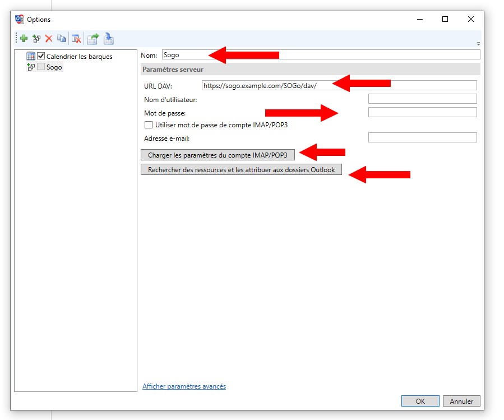504x420 pixels.
Task: Click the clear cache toolbar icon
Action: pos(76,39)
